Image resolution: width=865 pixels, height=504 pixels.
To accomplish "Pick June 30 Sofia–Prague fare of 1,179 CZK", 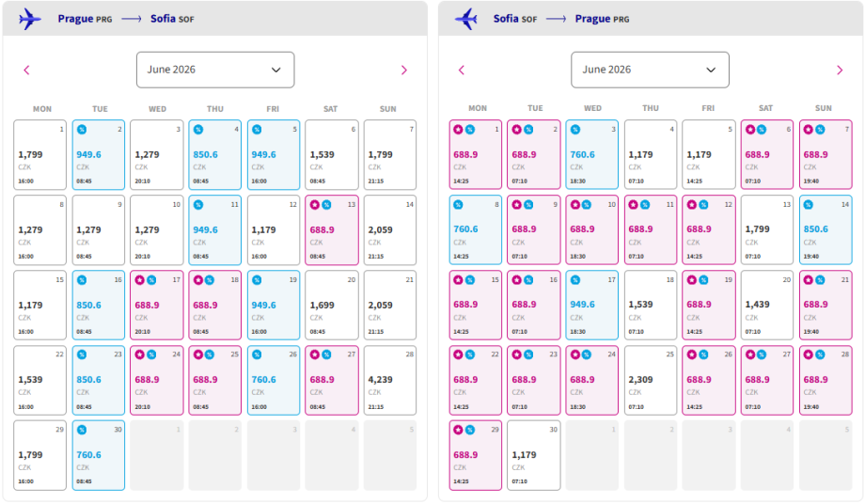I will pos(534,455).
